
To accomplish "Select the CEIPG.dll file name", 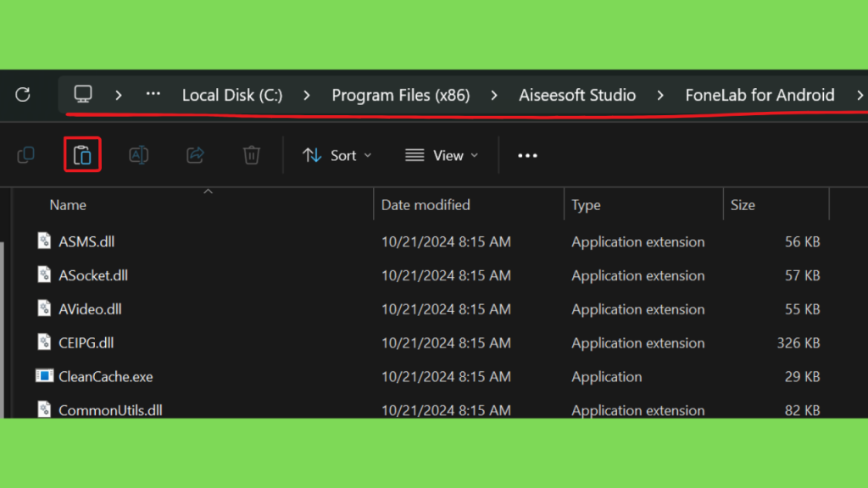I will point(86,343).
